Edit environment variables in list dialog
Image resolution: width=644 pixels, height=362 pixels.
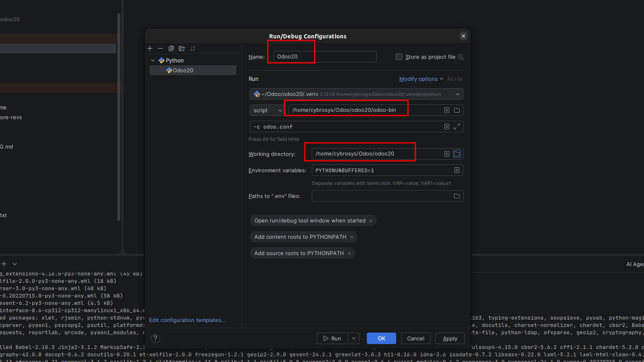[x=457, y=170]
